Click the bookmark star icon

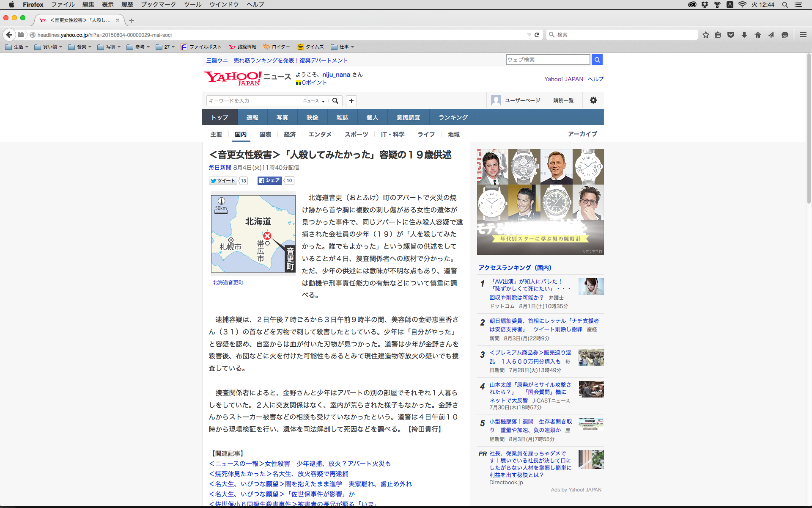click(705, 35)
